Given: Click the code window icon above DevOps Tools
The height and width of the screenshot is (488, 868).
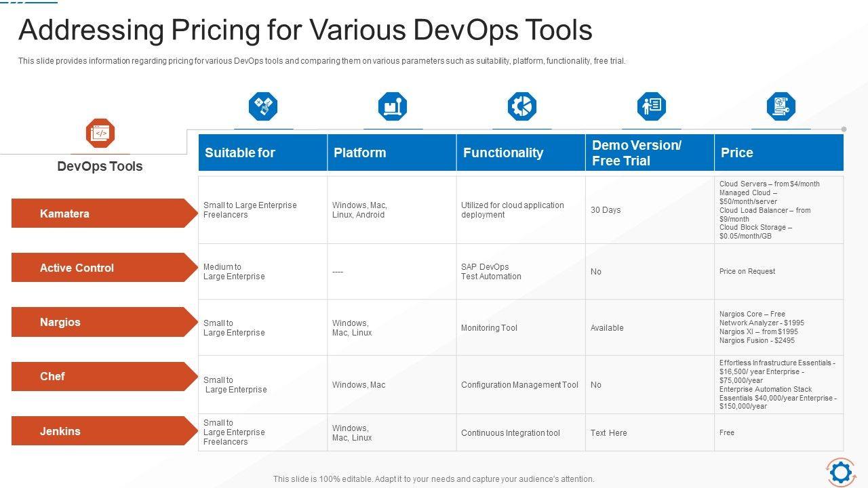Looking at the screenshot, I should point(100,134).
